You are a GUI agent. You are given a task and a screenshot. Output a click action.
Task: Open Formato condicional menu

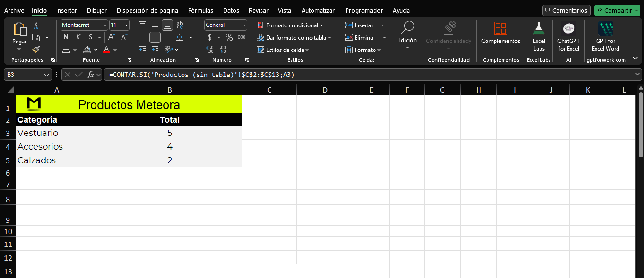tap(290, 25)
